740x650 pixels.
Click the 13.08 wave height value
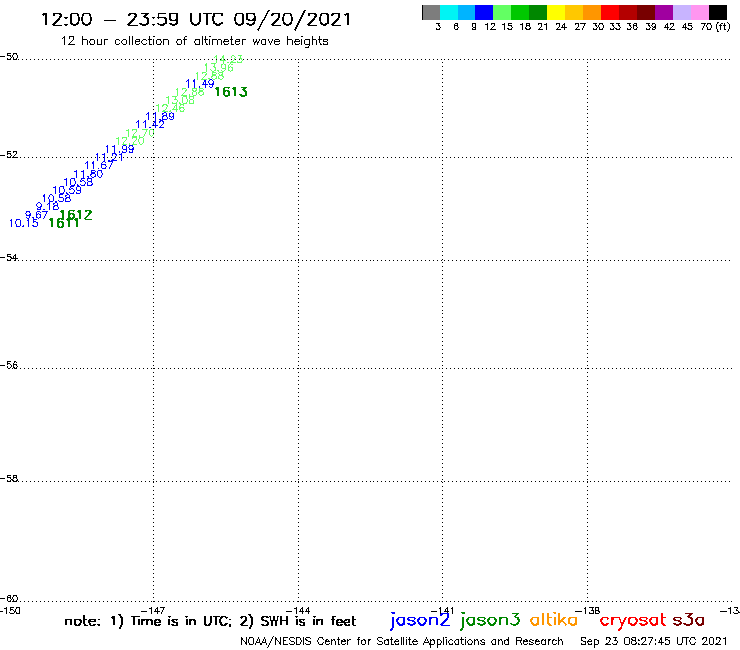point(180,100)
